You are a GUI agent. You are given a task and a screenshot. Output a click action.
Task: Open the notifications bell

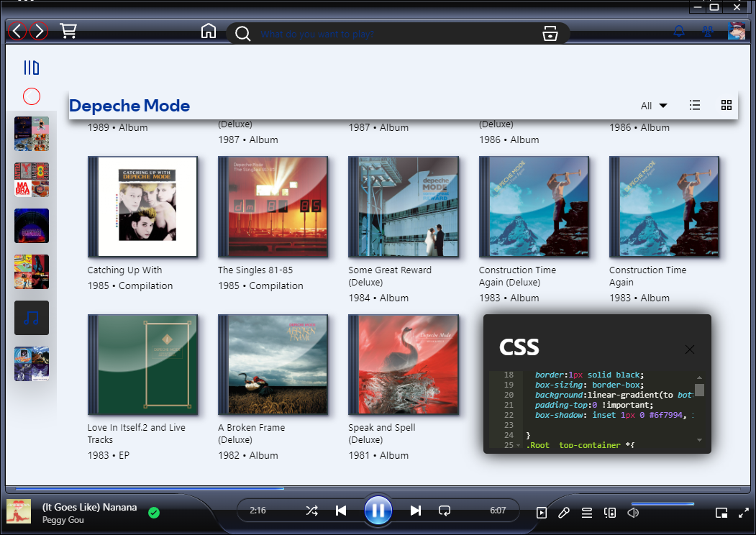coord(678,32)
